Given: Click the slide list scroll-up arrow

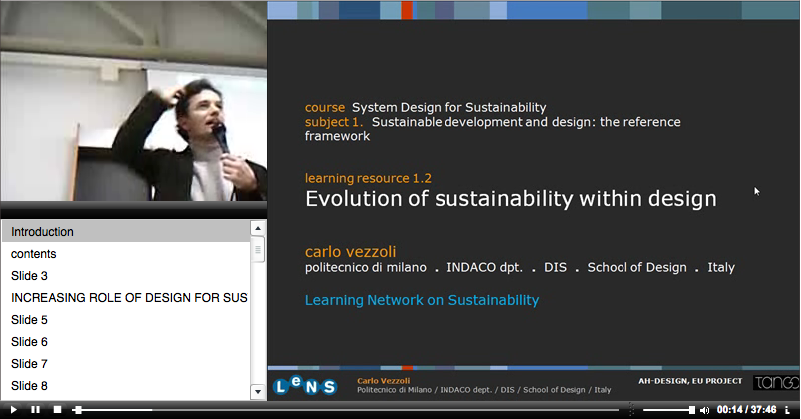Looking at the screenshot, I should coord(257,228).
